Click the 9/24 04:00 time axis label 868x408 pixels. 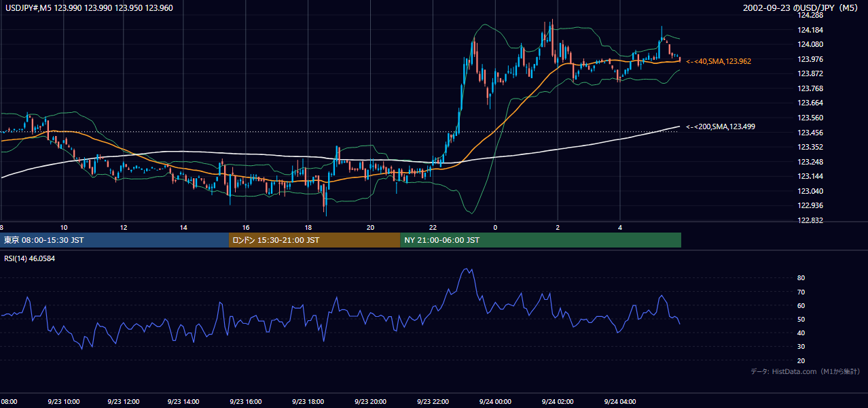pyautogui.click(x=620, y=402)
